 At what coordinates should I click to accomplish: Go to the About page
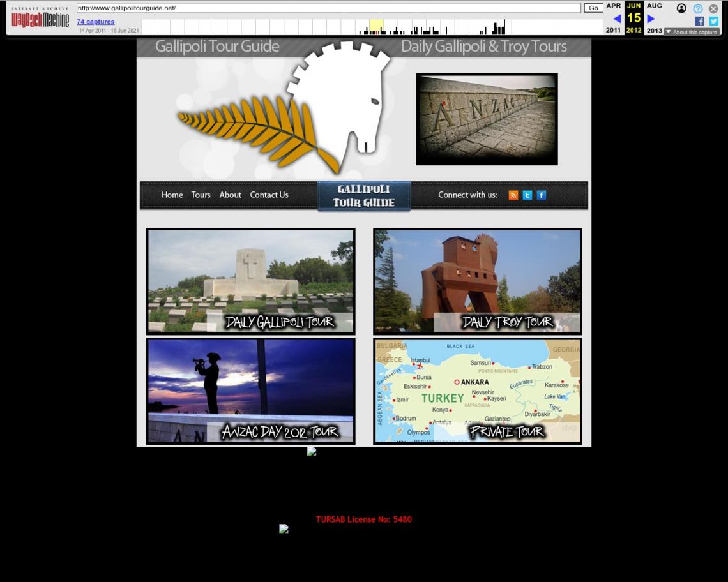click(x=230, y=195)
